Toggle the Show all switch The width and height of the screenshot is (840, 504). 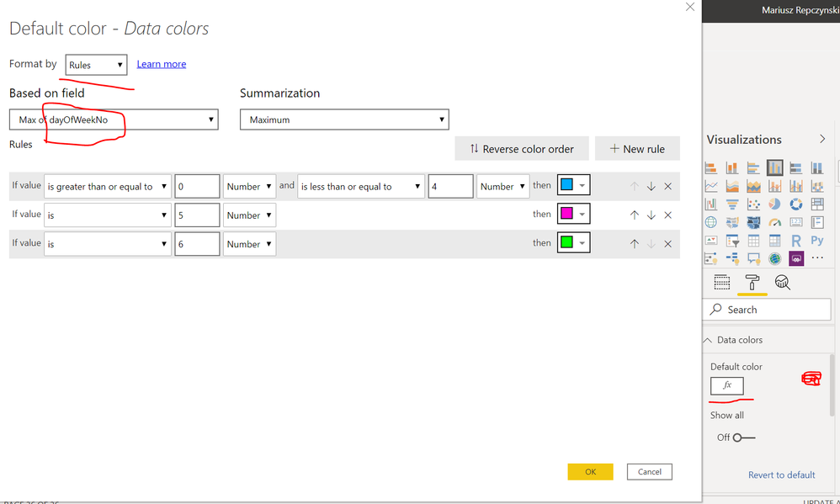click(x=743, y=438)
